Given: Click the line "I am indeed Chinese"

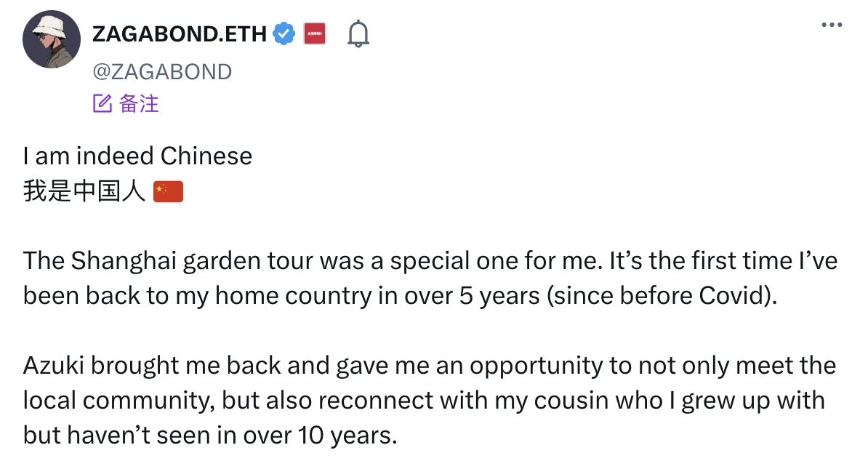Looking at the screenshot, I should coord(138,156).
